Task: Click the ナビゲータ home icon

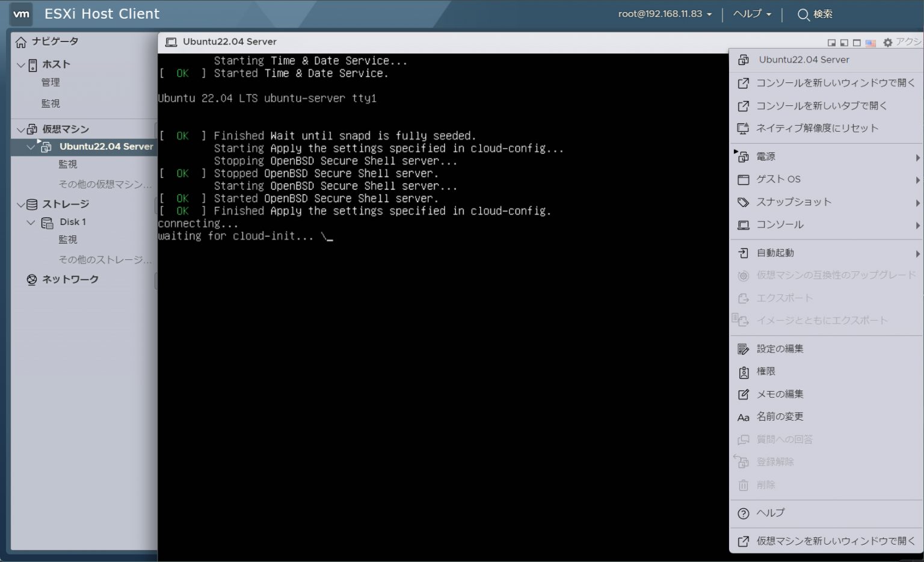Action: [21, 41]
